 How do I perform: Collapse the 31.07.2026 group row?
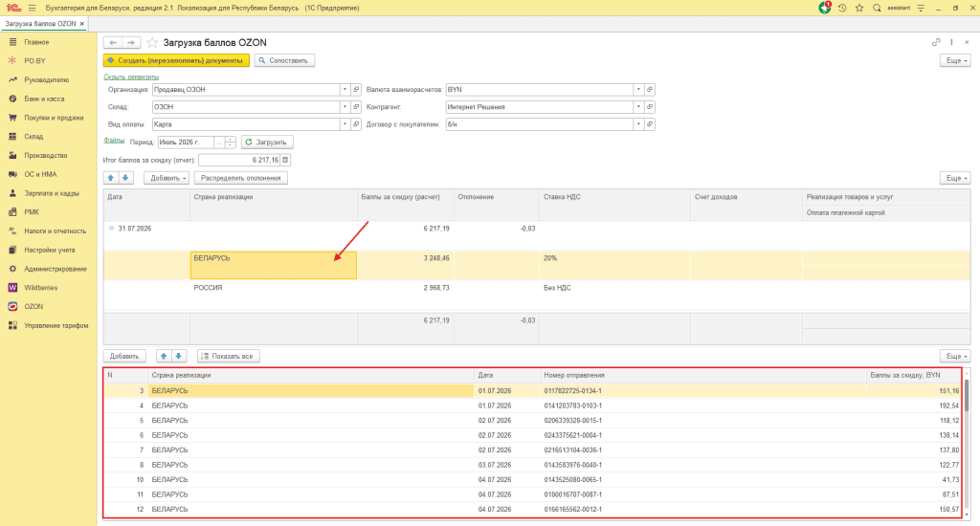point(111,229)
